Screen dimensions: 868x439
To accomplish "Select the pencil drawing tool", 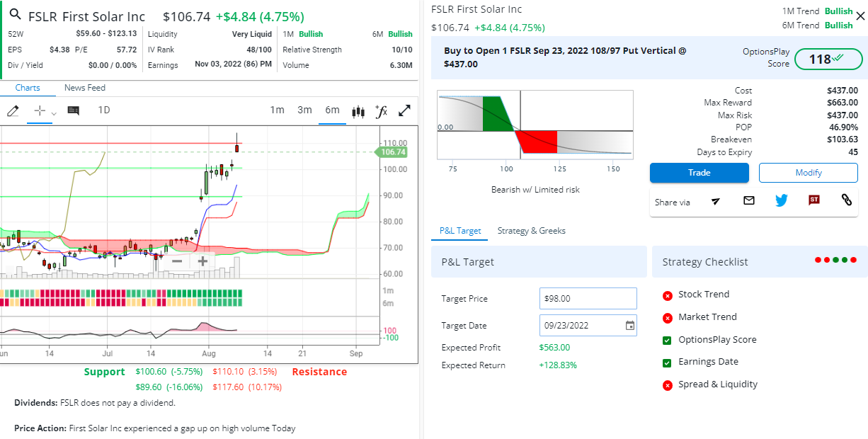I will (12, 110).
